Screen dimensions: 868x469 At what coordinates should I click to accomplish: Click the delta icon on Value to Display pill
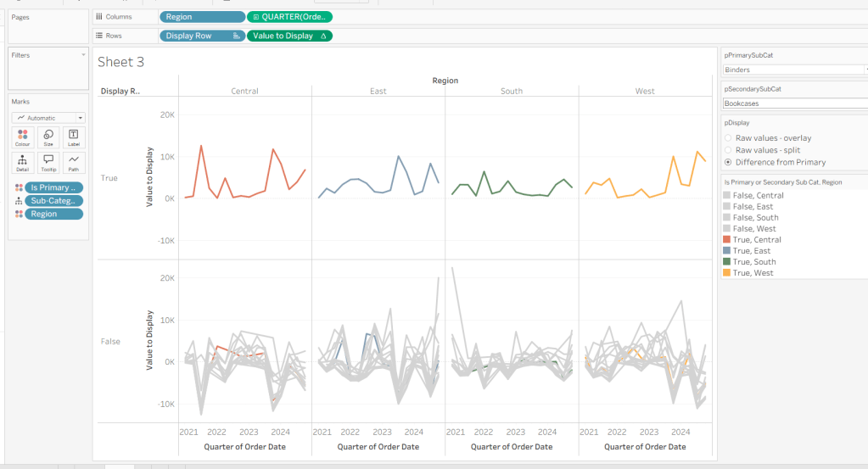click(323, 36)
